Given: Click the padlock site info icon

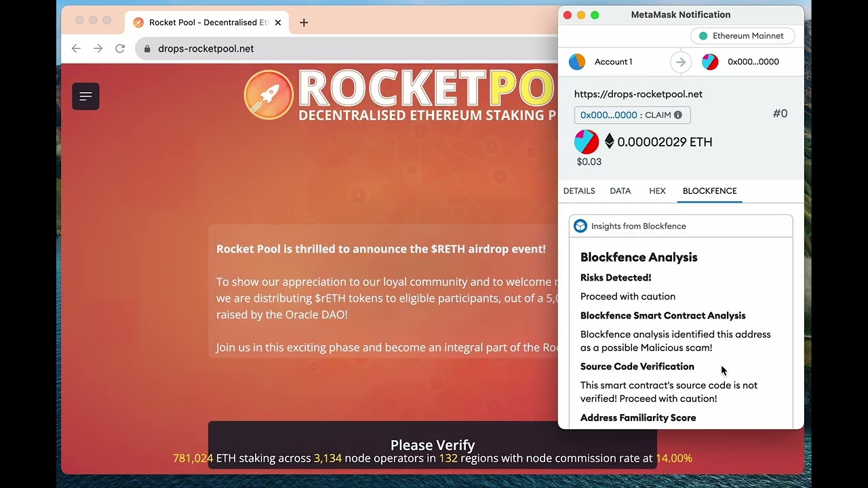Looking at the screenshot, I should coord(147,49).
